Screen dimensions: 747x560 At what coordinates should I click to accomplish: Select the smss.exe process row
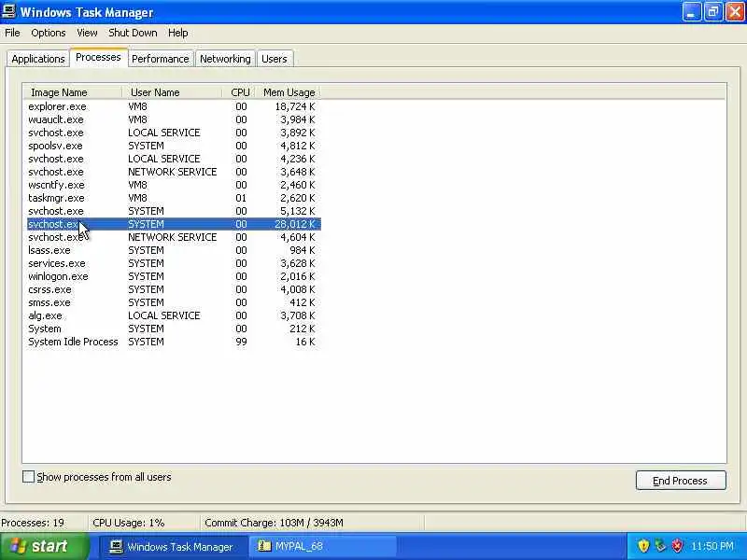coord(174,302)
